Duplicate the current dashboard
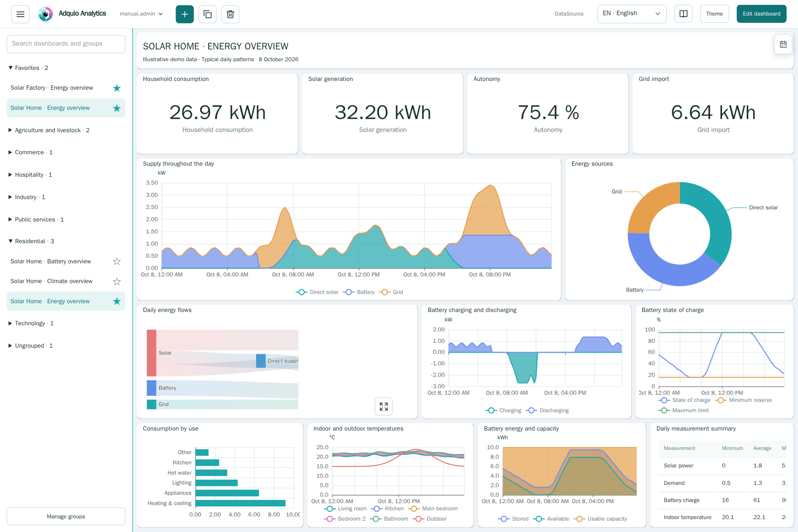The width and height of the screenshot is (798, 532). coord(207,14)
